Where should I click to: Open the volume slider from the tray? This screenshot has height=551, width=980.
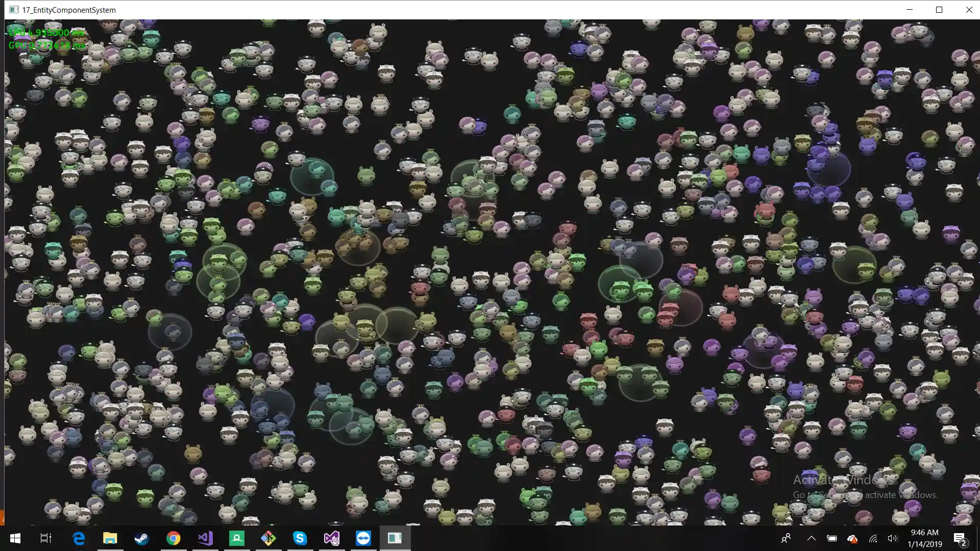pyautogui.click(x=893, y=538)
